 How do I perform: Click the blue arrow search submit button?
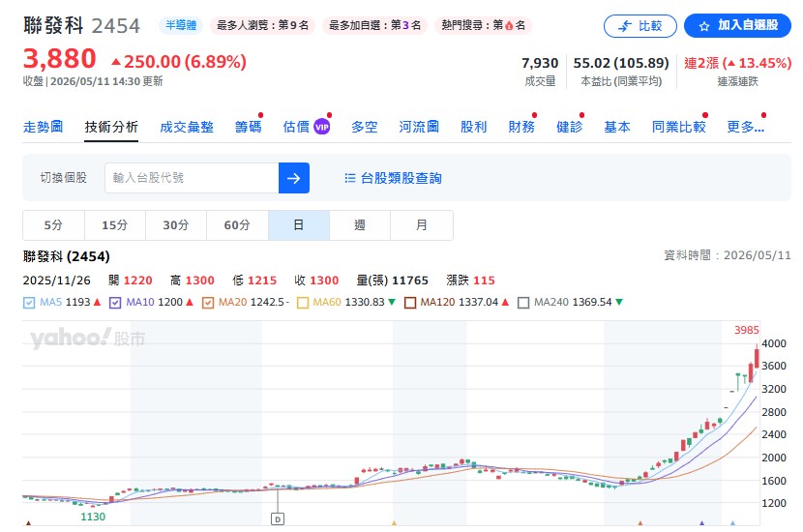tap(293, 178)
